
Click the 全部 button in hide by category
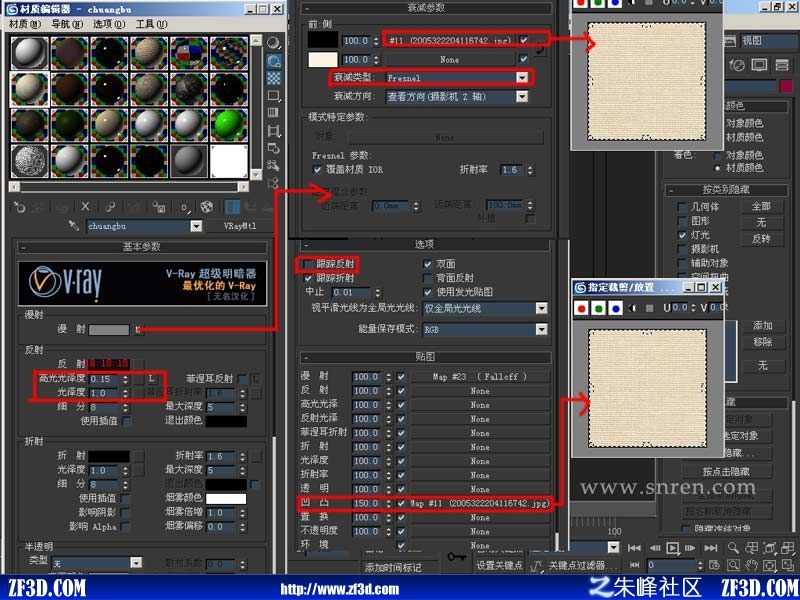(x=761, y=206)
